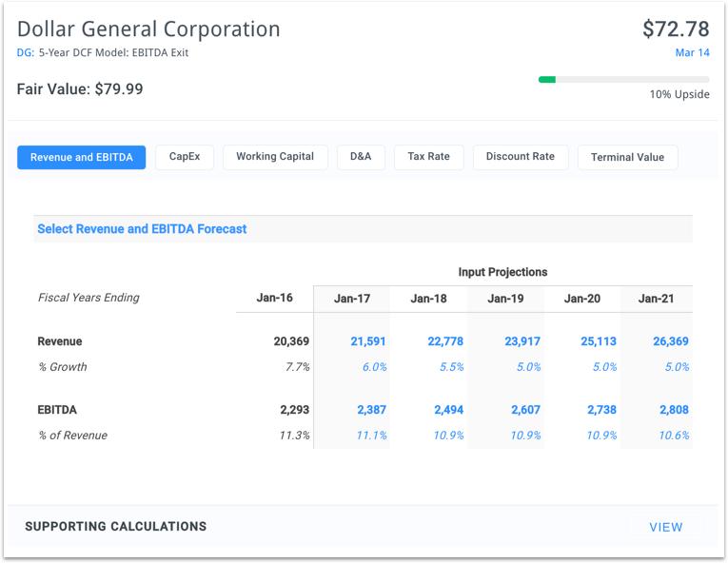Edit Jan-17 growth rate 6.0%
This screenshot has width=728, height=563.
pos(374,367)
